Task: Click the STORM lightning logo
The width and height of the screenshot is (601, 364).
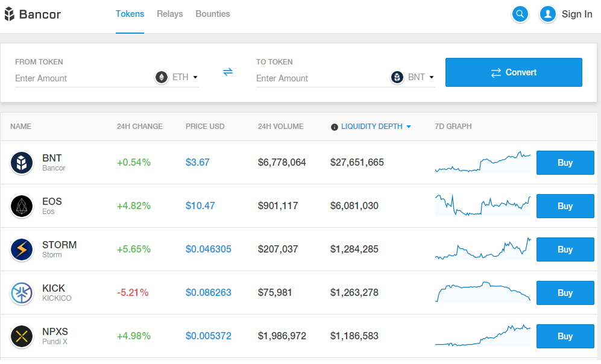Action: 22,249
